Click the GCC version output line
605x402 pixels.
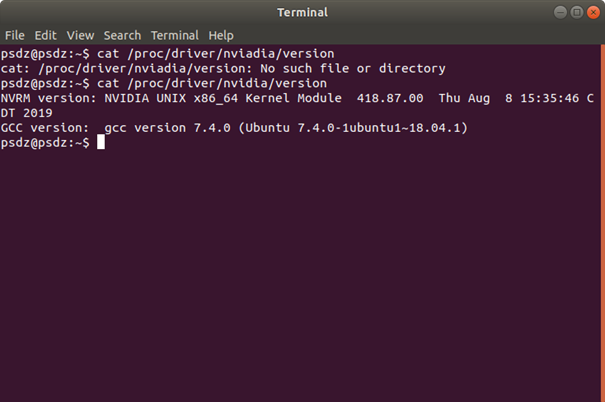click(x=234, y=128)
